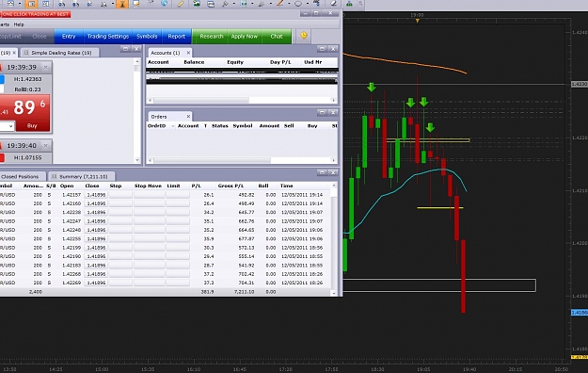Click the Open price cell 1.42199

pyautogui.click(x=72, y=248)
